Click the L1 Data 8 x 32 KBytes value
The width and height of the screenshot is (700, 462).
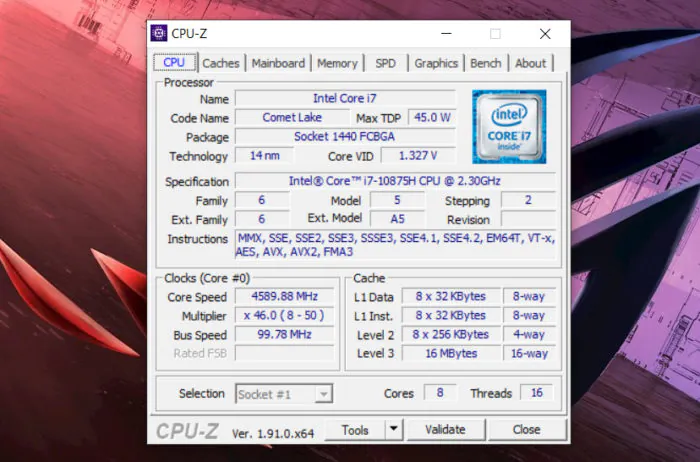pyautogui.click(x=450, y=296)
